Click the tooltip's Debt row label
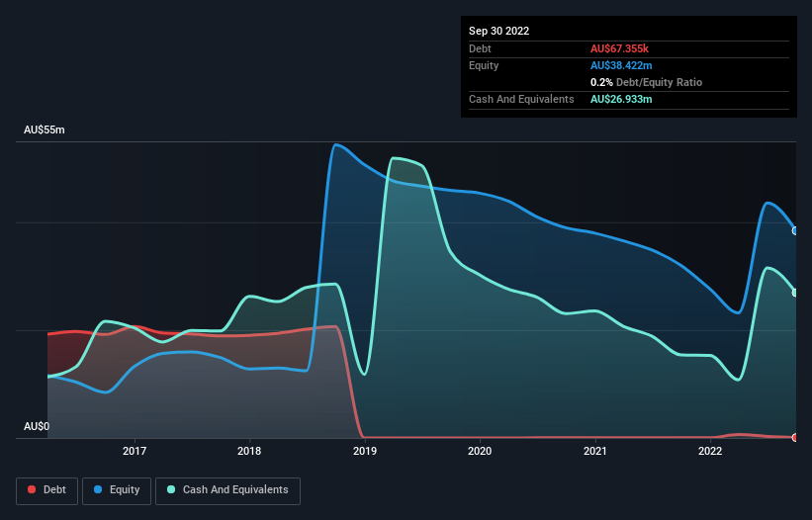This screenshot has width=812, height=520. coord(480,48)
